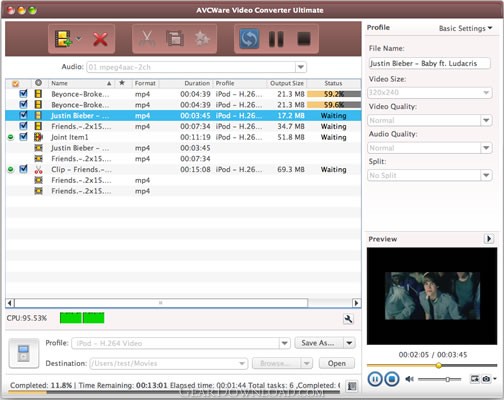Viewport: 504px width, 400px height.
Task: Uncheck the first Beyonce-Broke row checkbox
Action: click(23, 94)
